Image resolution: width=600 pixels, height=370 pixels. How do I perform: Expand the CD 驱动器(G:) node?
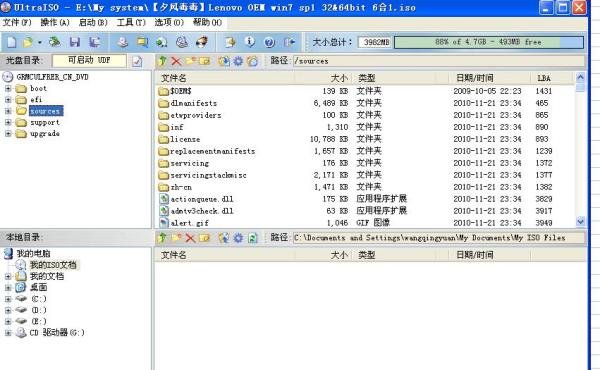pos(8,333)
